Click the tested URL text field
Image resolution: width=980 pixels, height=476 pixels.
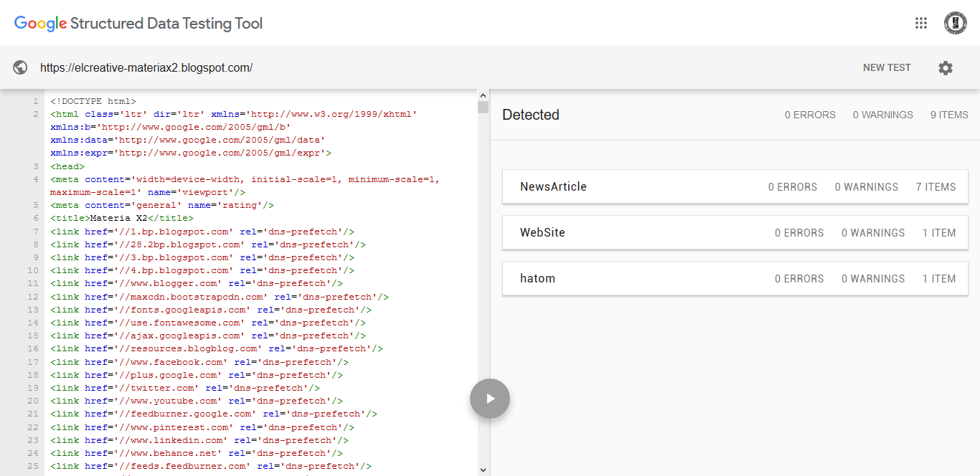(146, 68)
